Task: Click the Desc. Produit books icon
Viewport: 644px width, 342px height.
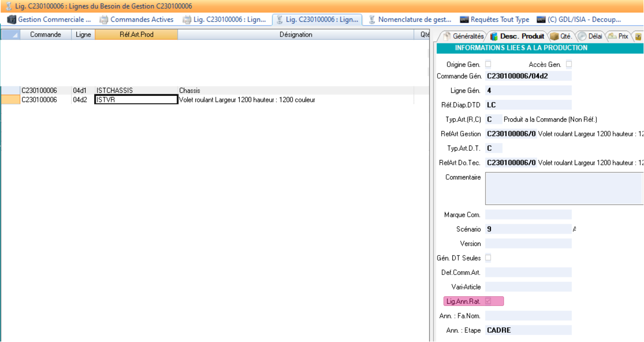Action: point(494,36)
